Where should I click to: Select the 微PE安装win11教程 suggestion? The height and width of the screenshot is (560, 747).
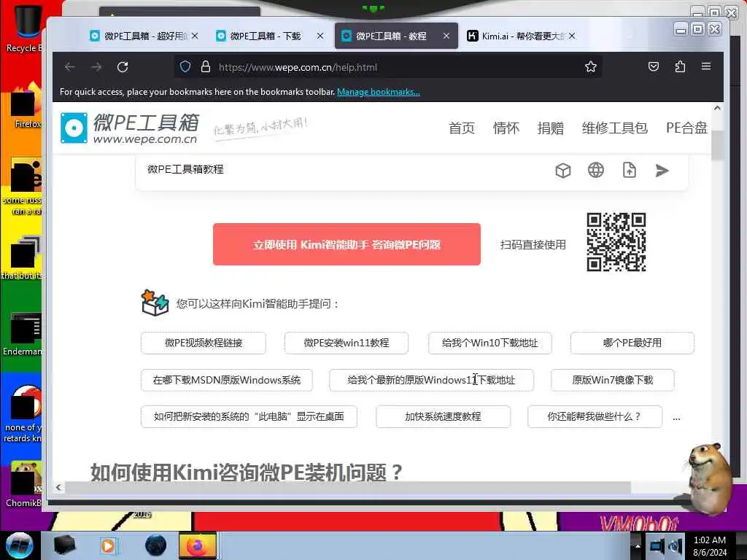(x=347, y=343)
